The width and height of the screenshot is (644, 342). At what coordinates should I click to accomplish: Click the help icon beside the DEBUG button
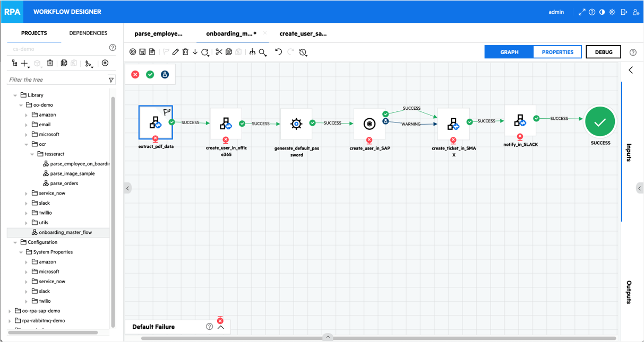tap(633, 52)
